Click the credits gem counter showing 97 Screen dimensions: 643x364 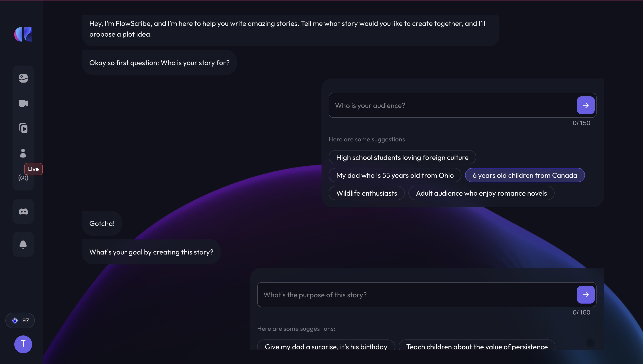pyautogui.click(x=20, y=321)
